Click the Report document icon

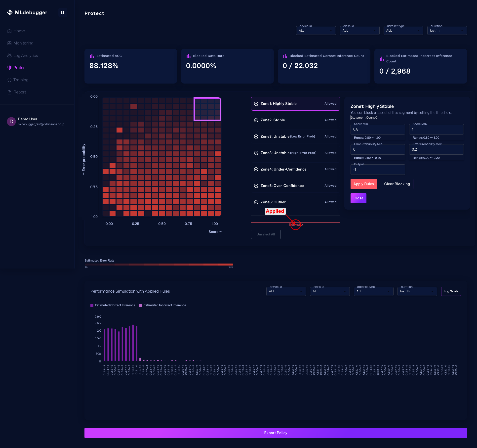[9, 92]
